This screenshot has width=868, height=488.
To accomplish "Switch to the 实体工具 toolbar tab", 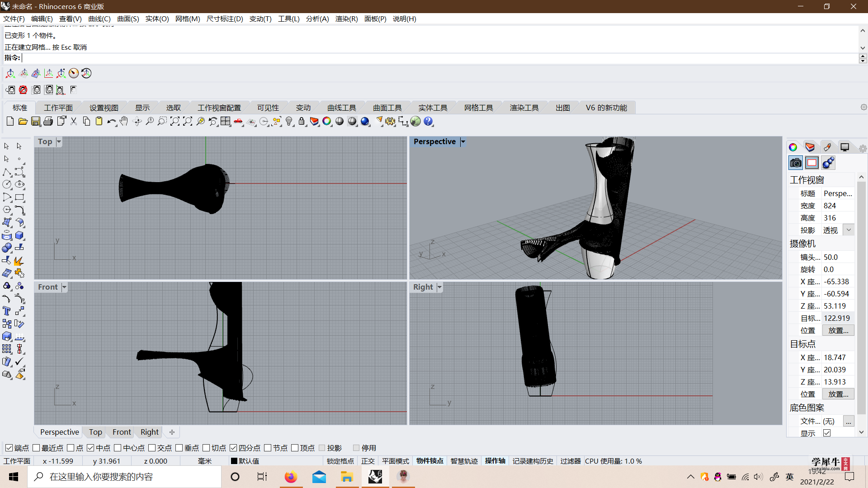I will point(433,108).
